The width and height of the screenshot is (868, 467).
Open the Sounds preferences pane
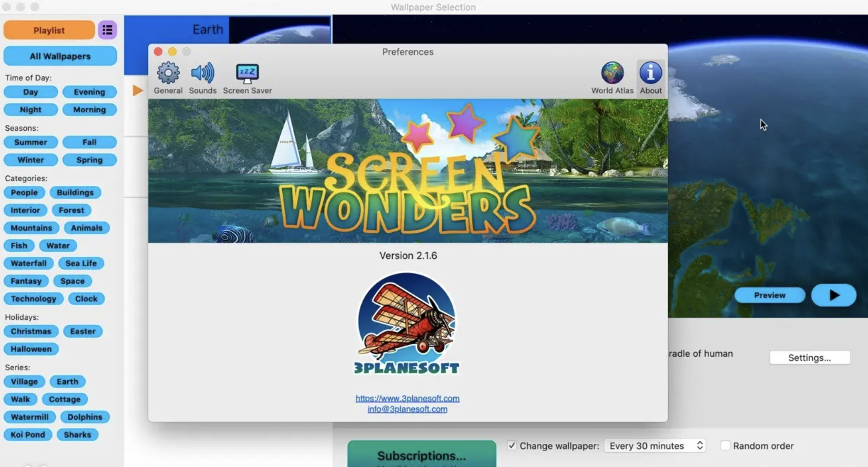pos(202,78)
